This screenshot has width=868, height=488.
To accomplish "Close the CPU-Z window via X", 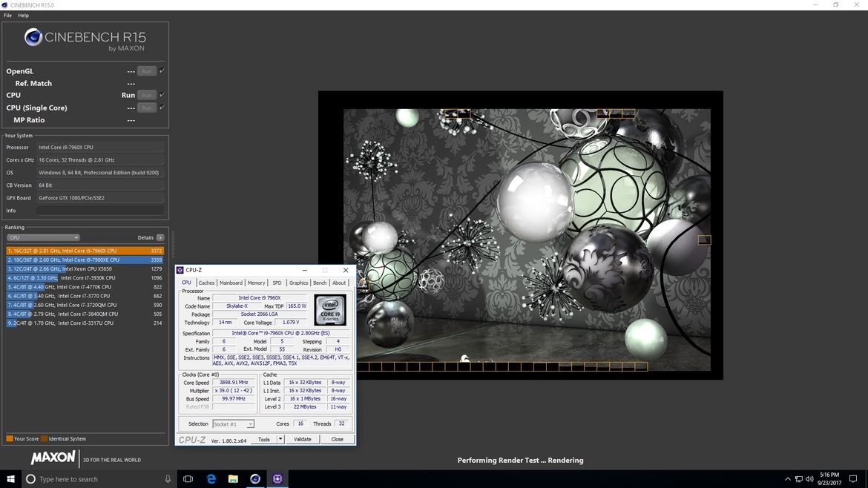I will coord(346,270).
